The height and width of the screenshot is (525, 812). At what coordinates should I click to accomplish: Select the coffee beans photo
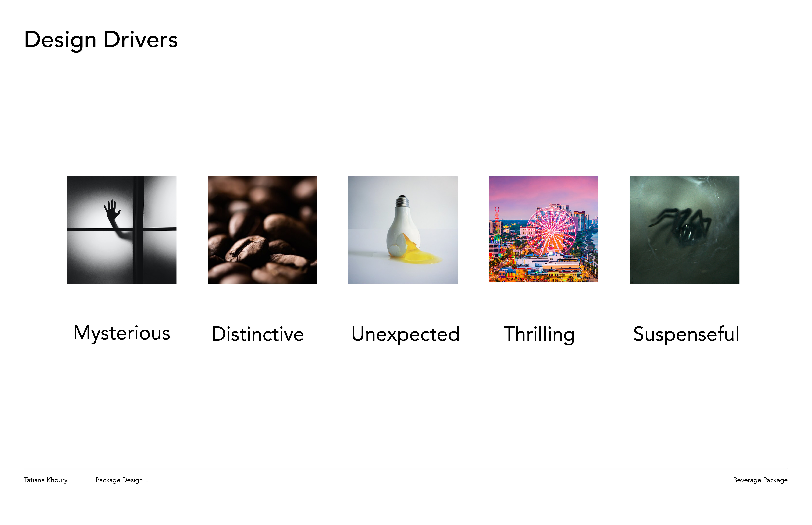(x=262, y=230)
